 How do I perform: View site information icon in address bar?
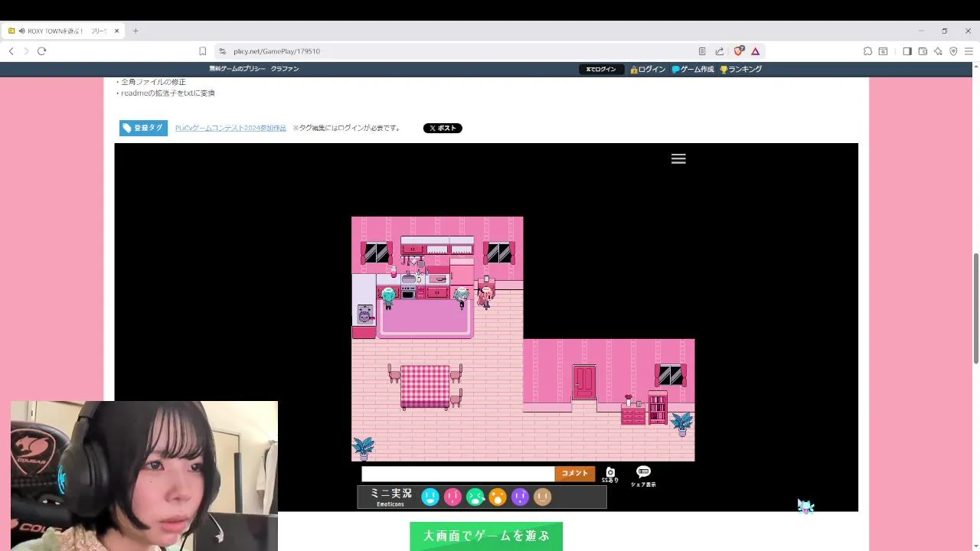click(222, 51)
